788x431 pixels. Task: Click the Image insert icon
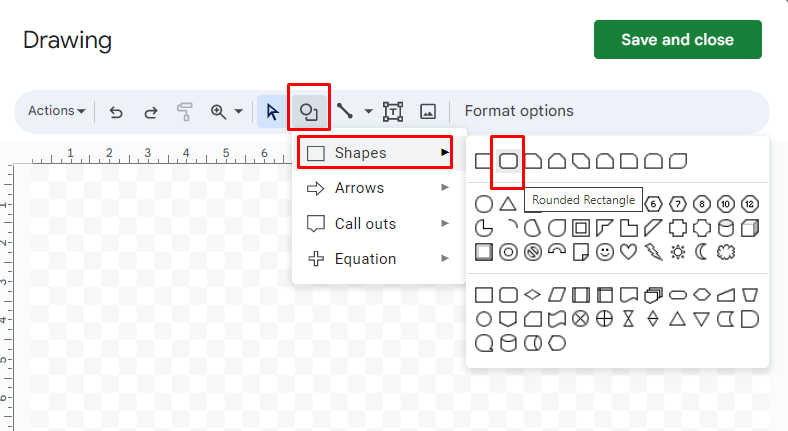428,112
